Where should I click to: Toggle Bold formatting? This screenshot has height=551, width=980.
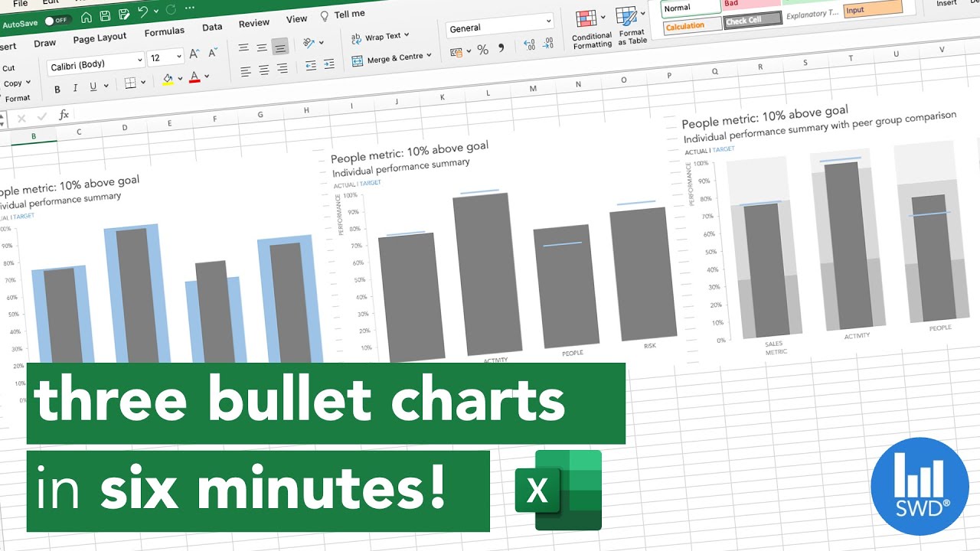click(57, 90)
